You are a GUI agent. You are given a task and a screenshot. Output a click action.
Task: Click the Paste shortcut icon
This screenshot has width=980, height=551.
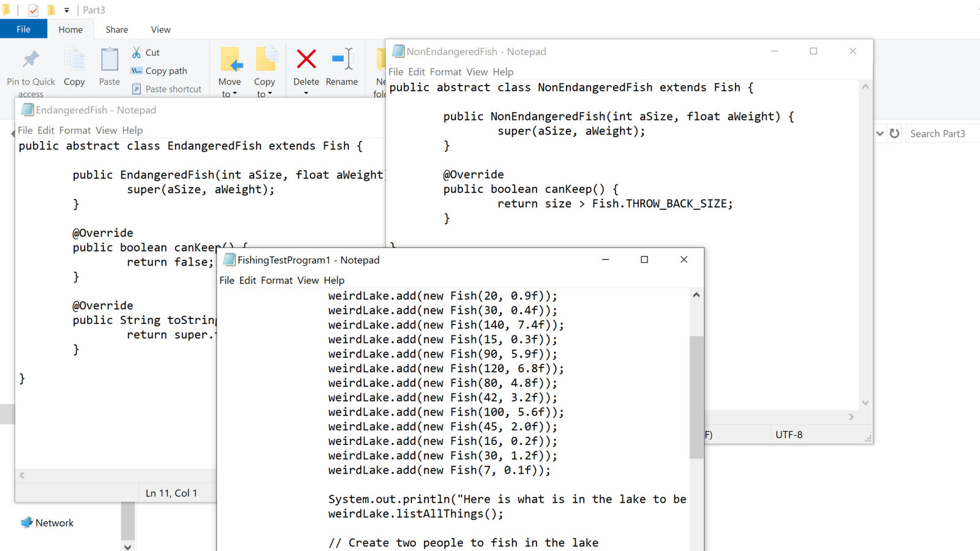[137, 89]
